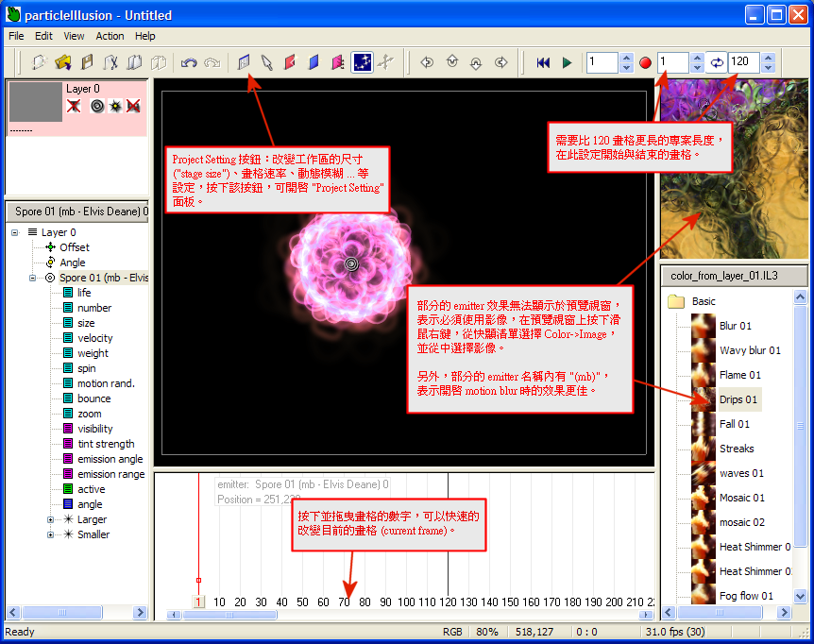Viewport: 814px width, 644px height.
Task: Open the Action menu
Action: click(110, 36)
